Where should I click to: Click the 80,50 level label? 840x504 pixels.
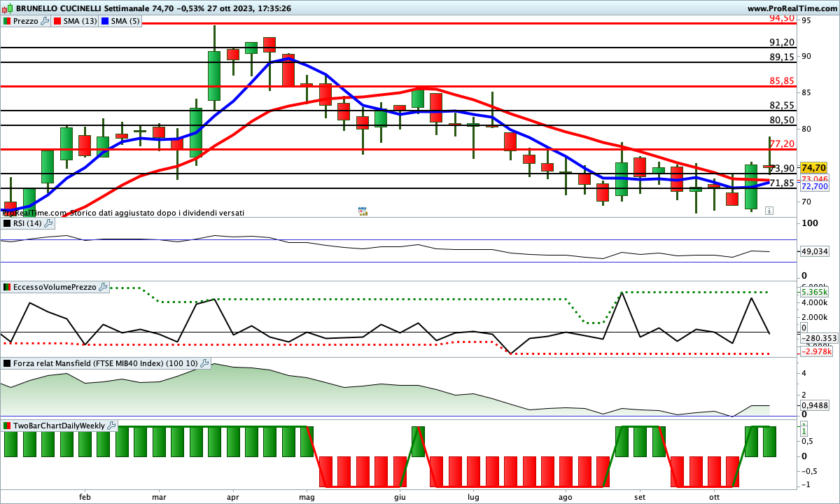tap(782, 120)
